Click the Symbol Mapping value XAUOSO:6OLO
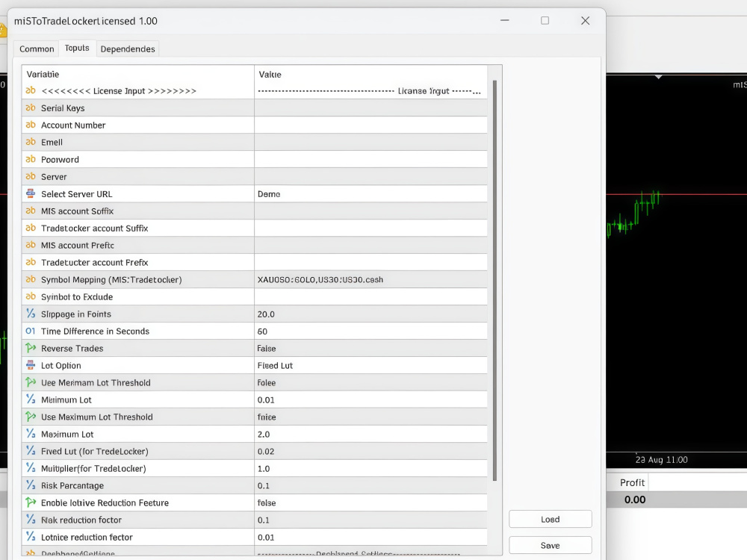This screenshot has height=560, width=747. pos(320,279)
